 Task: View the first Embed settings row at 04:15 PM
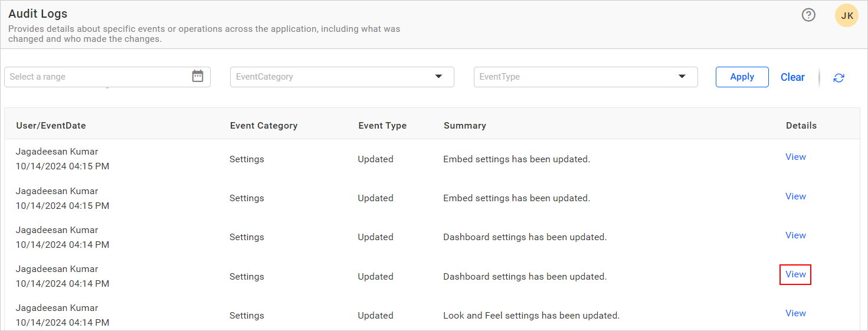coord(795,157)
